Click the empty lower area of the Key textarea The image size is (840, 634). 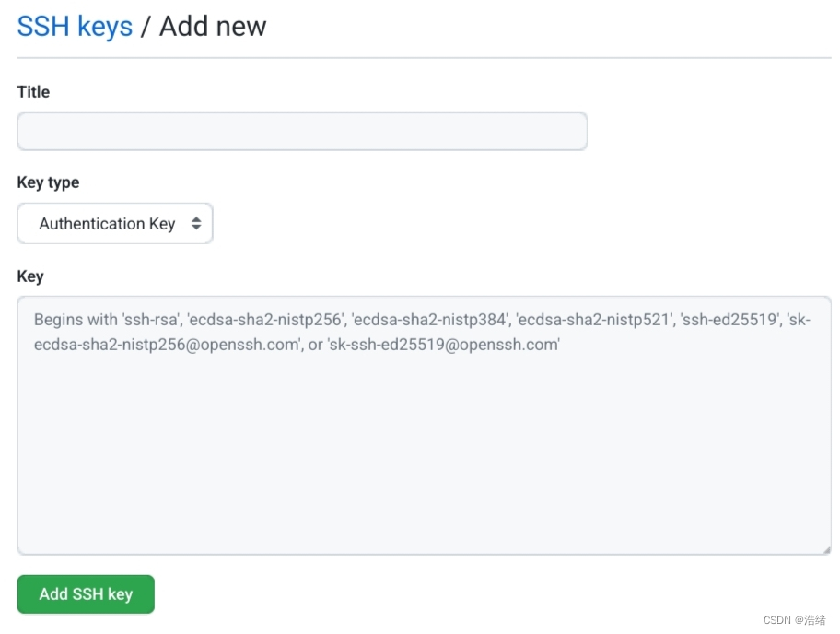coord(425,455)
